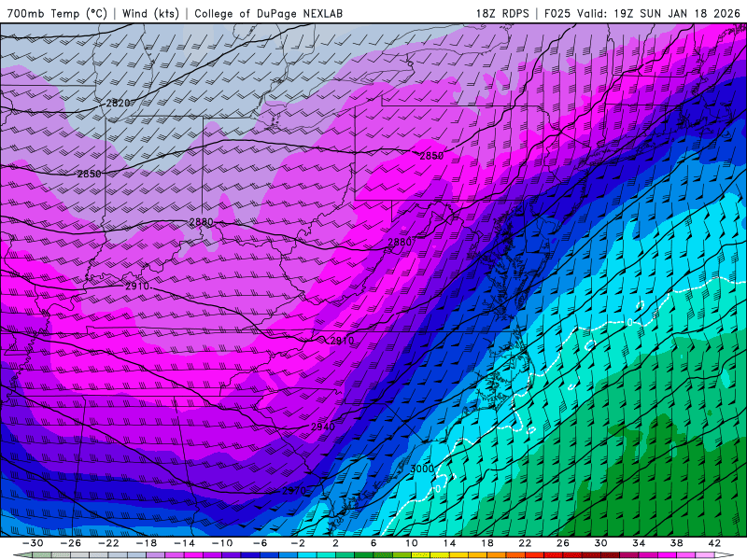Click the "Wind (kts)" header label
The width and height of the screenshot is (747, 560).
point(150,13)
